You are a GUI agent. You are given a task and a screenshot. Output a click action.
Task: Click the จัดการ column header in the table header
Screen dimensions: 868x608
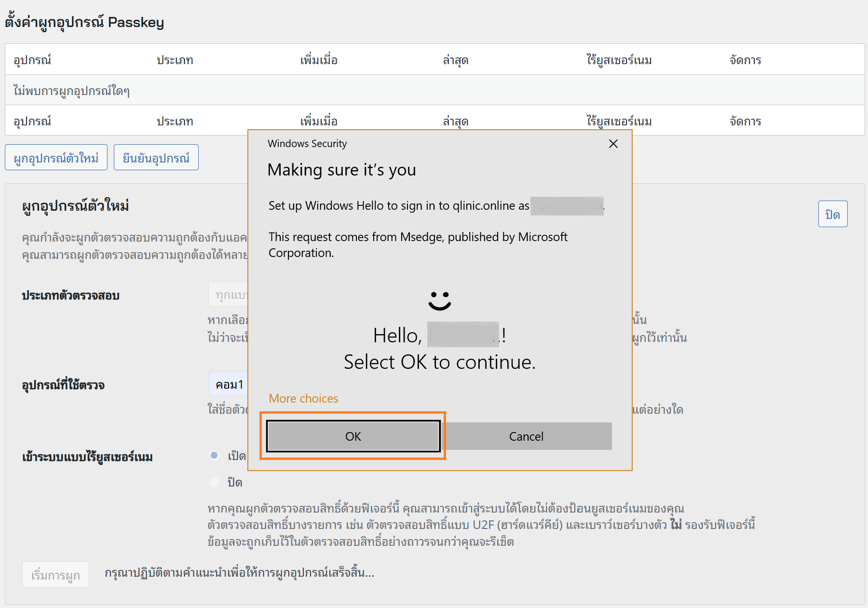745,60
